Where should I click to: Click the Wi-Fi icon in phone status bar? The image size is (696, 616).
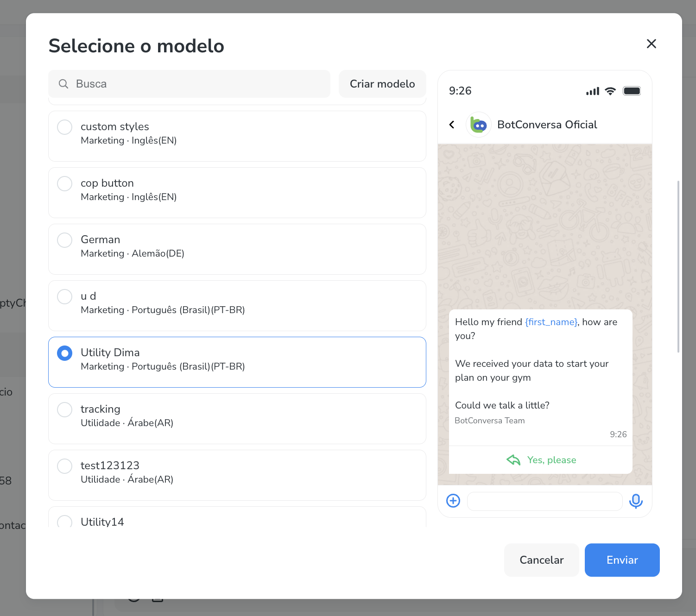click(610, 91)
